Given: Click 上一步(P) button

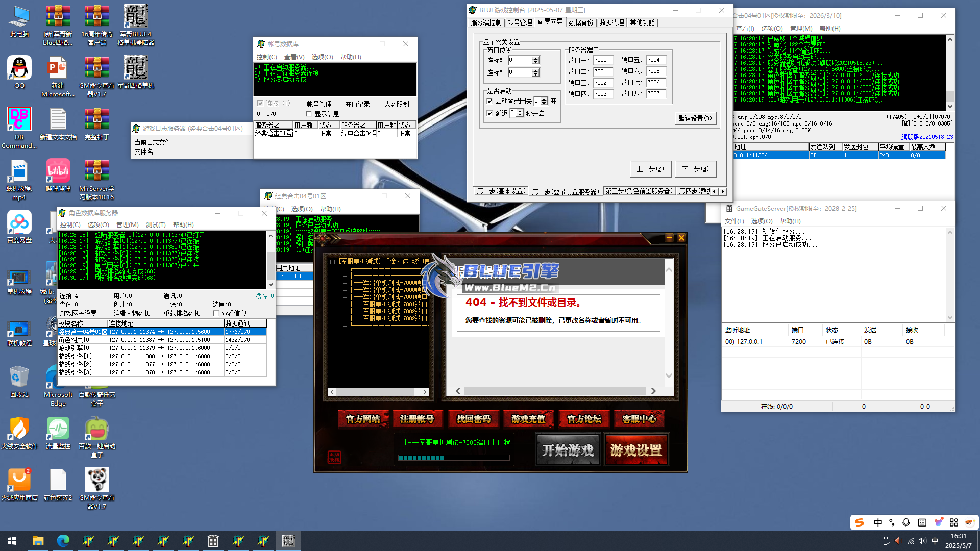Looking at the screenshot, I should [x=650, y=169].
